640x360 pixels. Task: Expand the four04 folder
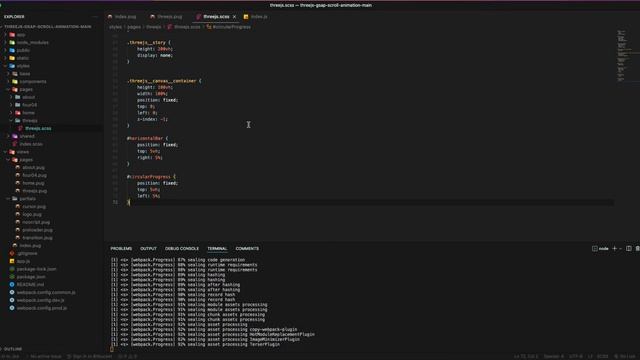click(11, 105)
